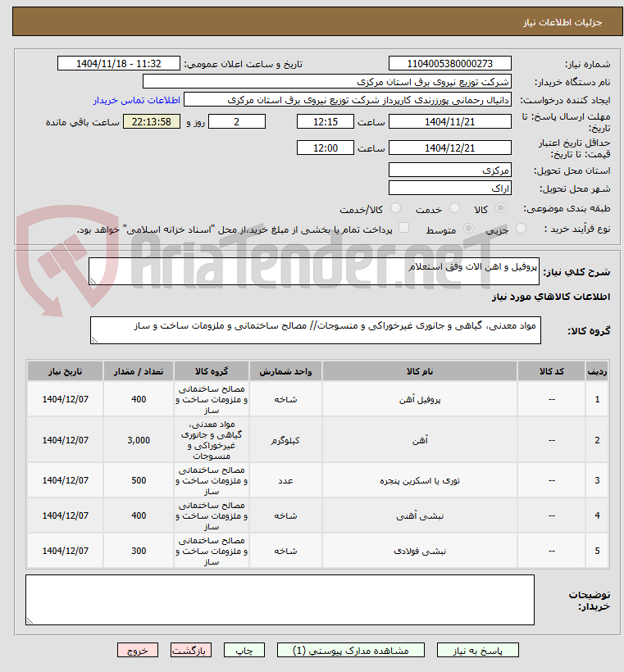Click the date 1404/12/07 of نبشی فولادی row
The width and height of the screenshot is (624, 672).
click(x=65, y=551)
